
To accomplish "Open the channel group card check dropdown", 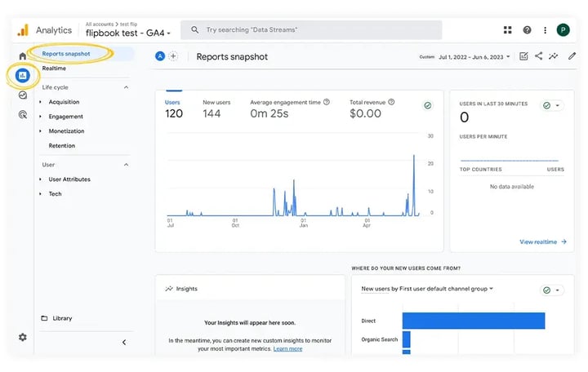I will (x=551, y=290).
